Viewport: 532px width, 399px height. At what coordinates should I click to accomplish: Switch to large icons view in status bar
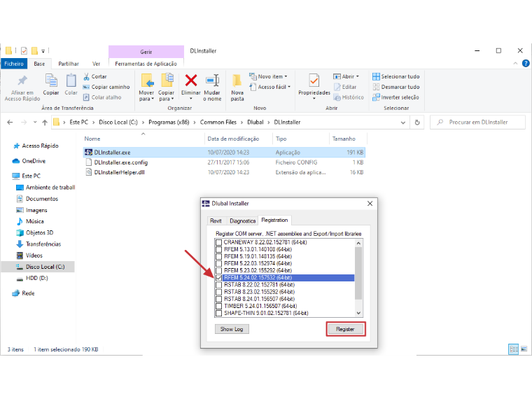click(524, 349)
